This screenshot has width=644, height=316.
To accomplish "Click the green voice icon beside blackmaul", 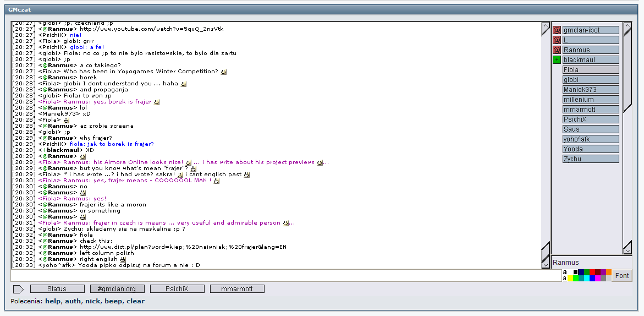I will (x=557, y=60).
